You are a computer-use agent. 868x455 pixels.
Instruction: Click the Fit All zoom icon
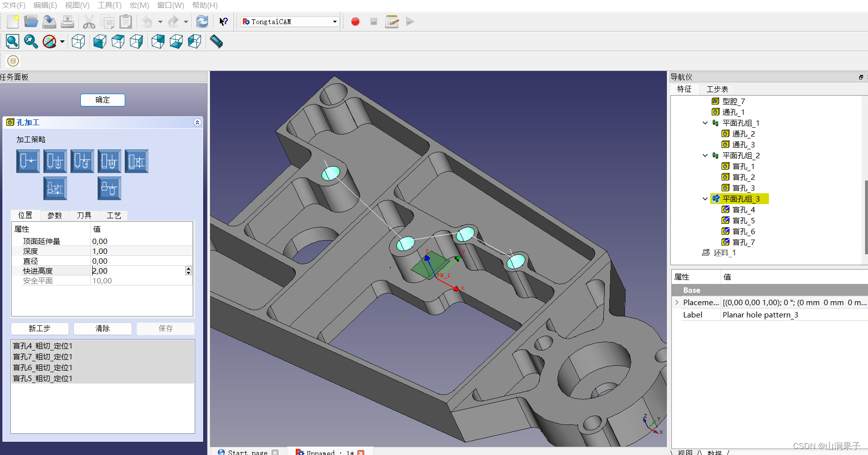tap(13, 41)
